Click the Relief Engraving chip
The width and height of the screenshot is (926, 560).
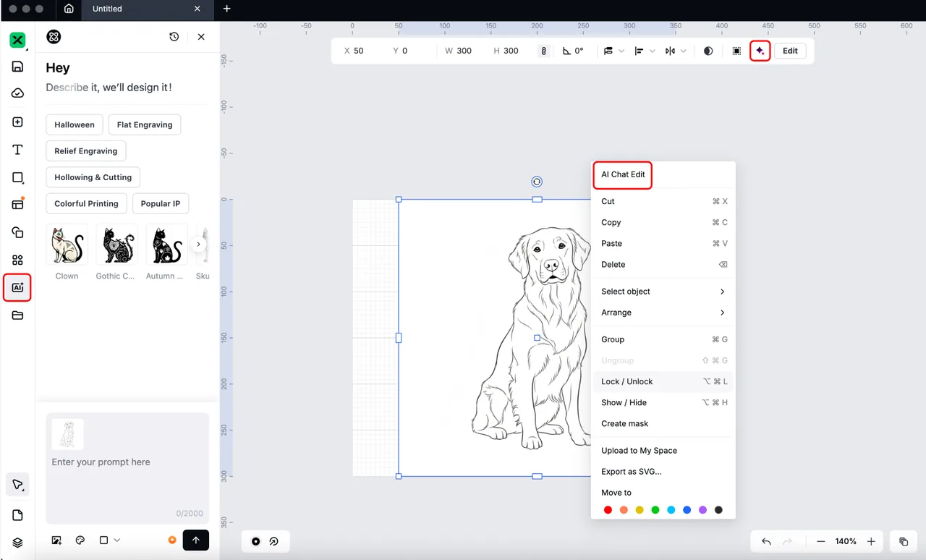pos(86,151)
